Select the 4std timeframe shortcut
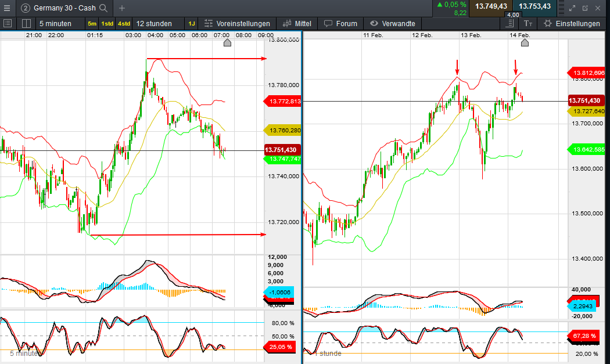 pyautogui.click(x=124, y=24)
